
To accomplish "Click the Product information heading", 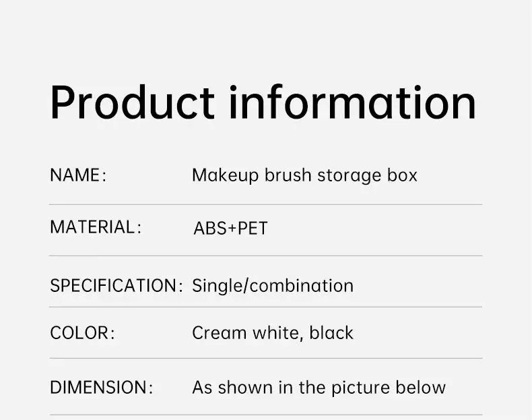I will tap(263, 103).
